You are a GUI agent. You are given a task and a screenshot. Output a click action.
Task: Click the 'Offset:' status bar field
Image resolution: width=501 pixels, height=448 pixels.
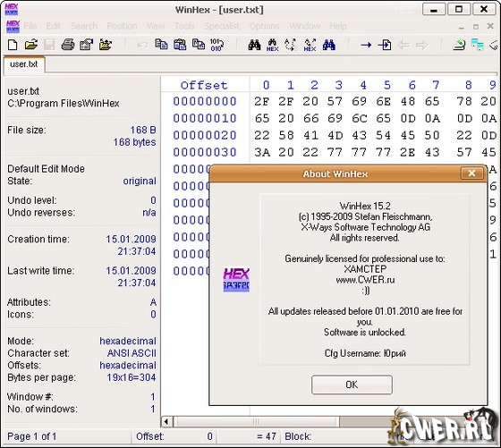coord(150,436)
